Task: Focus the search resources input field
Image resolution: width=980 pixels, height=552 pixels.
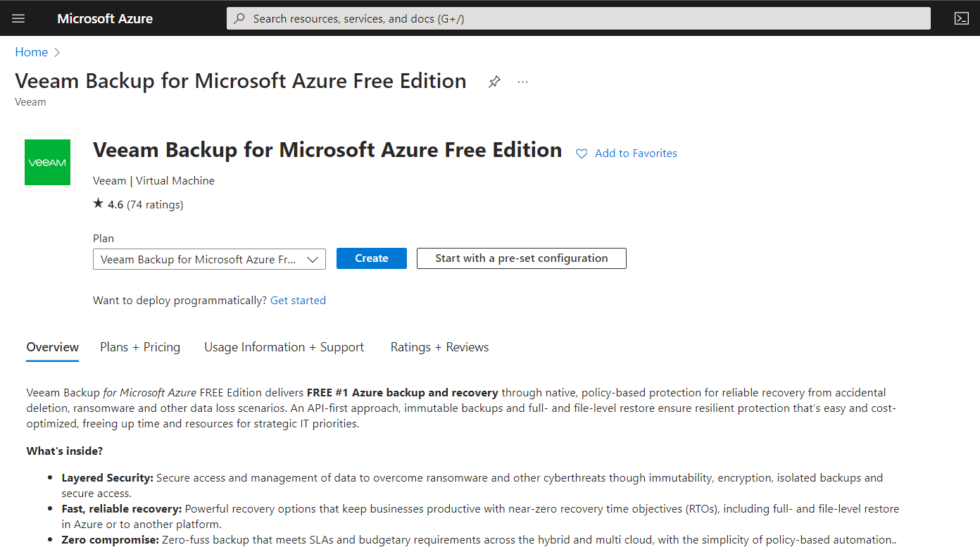Action: click(578, 18)
